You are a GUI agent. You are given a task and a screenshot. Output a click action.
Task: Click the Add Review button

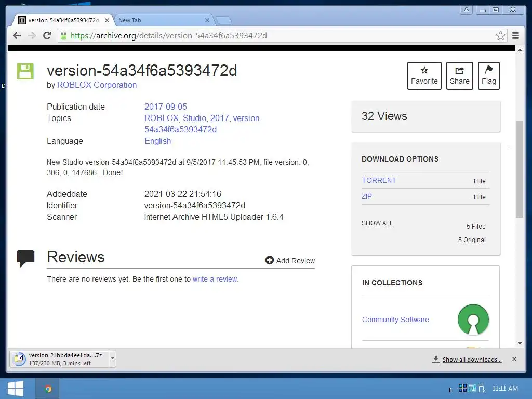(x=290, y=261)
